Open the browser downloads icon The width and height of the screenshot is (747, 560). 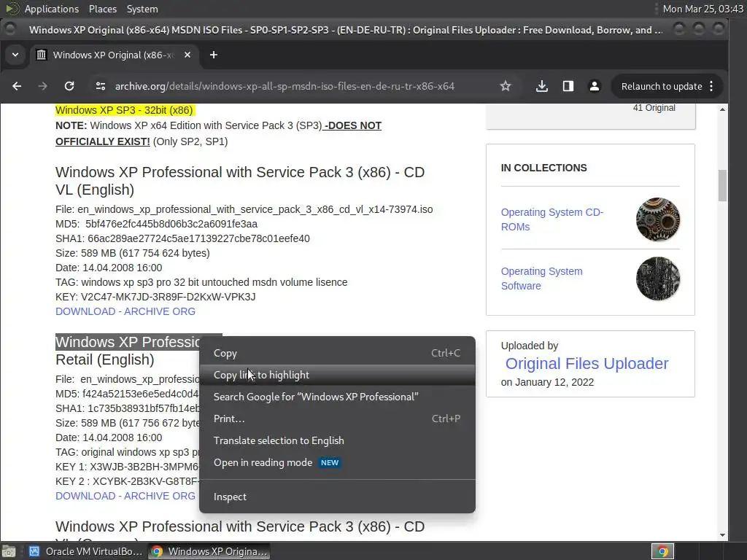coord(542,86)
